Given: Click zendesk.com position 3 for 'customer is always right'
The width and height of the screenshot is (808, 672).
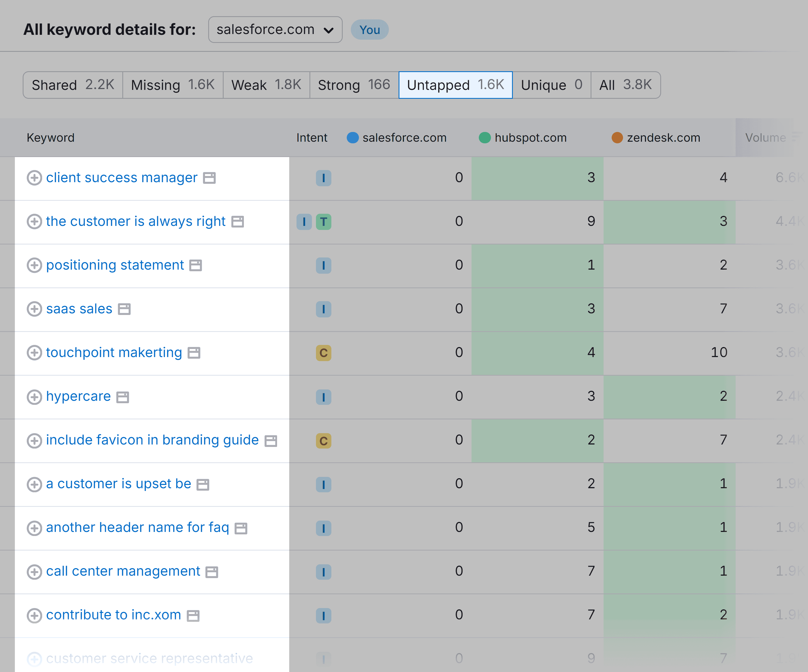Looking at the screenshot, I should click(x=723, y=222).
